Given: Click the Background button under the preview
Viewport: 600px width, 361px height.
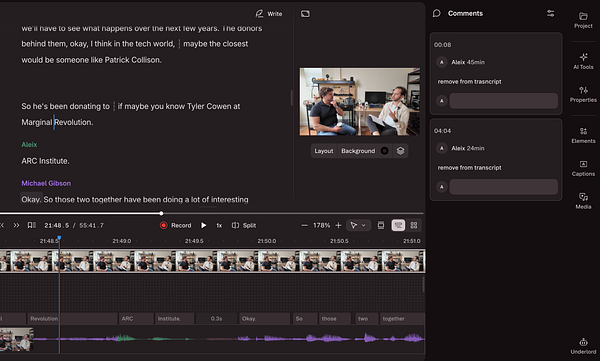Looking at the screenshot, I should pyautogui.click(x=358, y=151).
